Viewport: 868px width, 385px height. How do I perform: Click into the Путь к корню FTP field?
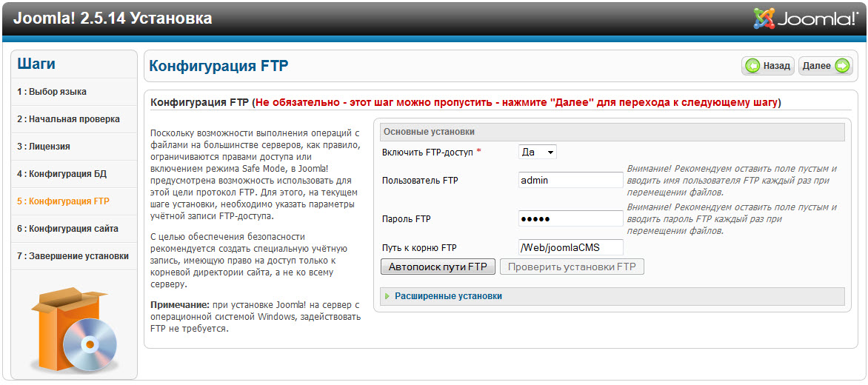[571, 247]
